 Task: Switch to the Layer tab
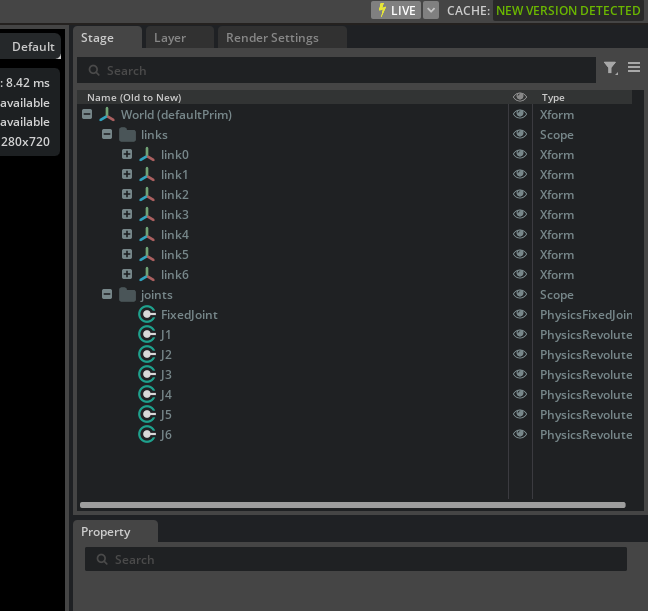(x=170, y=38)
